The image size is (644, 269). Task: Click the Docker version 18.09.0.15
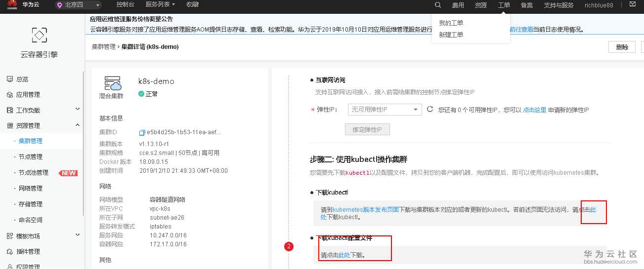coord(154,161)
